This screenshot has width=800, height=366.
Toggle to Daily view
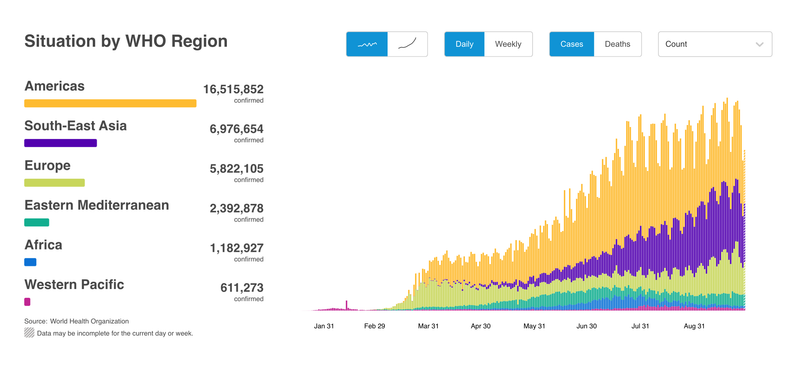click(x=464, y=44)
